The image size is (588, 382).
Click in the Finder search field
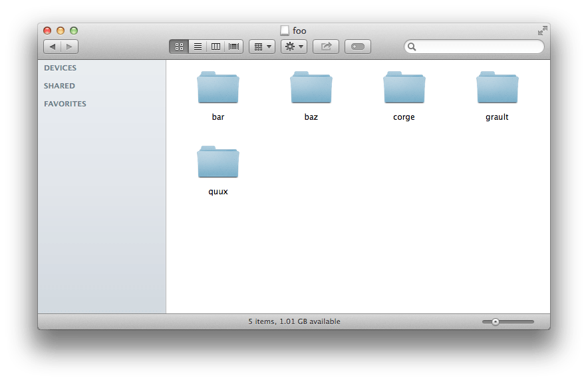[x=474, y=47]
